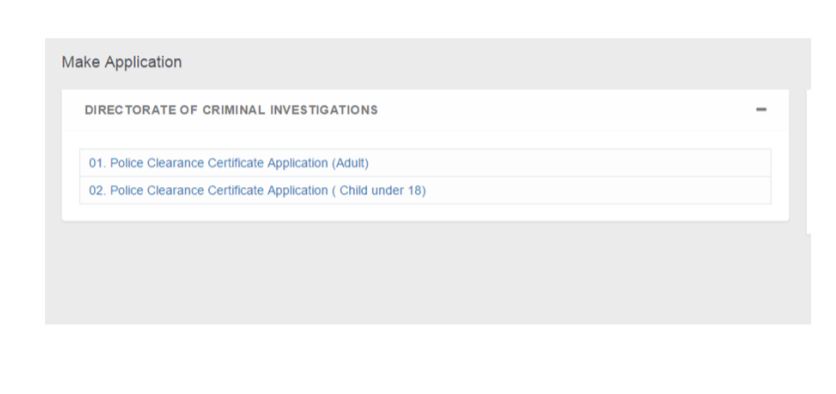This screenshot has width=836, height=394.
Task: Select the 01 application list row
Action: click(425, 163)
